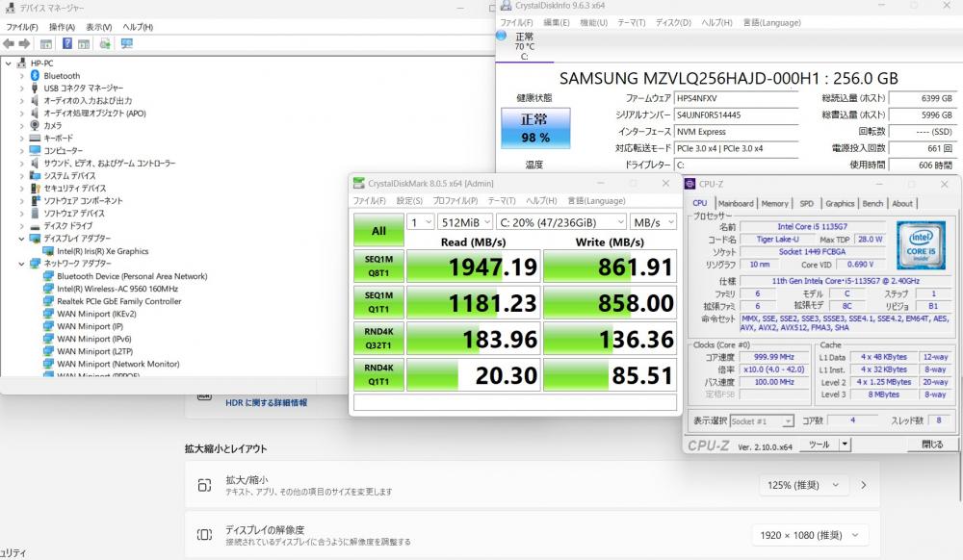
Task: Switch to the Graphics tab in CPU-Z
Action: tap(840, 204)
